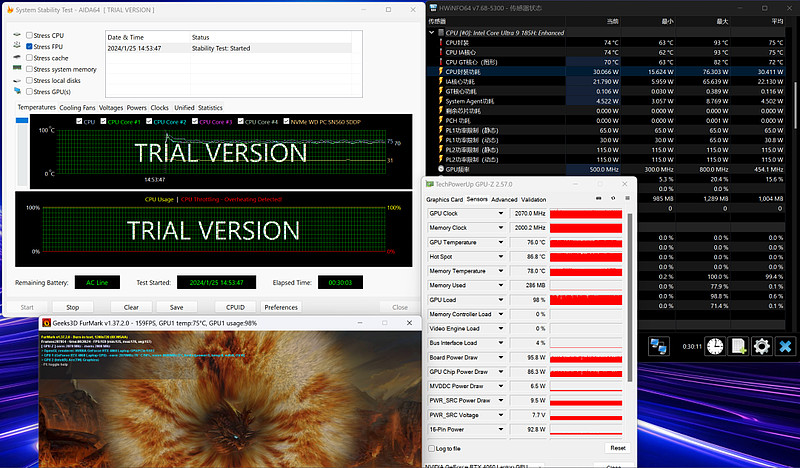Uncheck the Stress FPU checkbox

(29, 46)
